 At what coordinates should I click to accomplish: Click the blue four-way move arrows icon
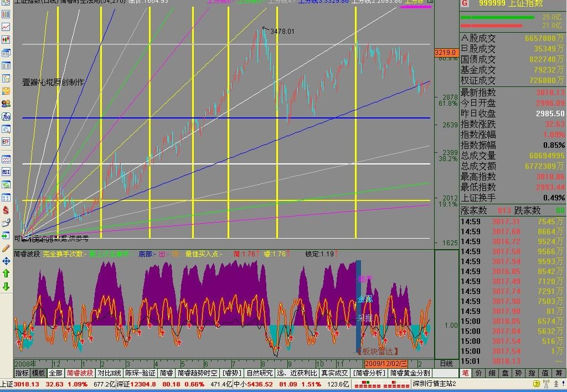coord(6,261)
